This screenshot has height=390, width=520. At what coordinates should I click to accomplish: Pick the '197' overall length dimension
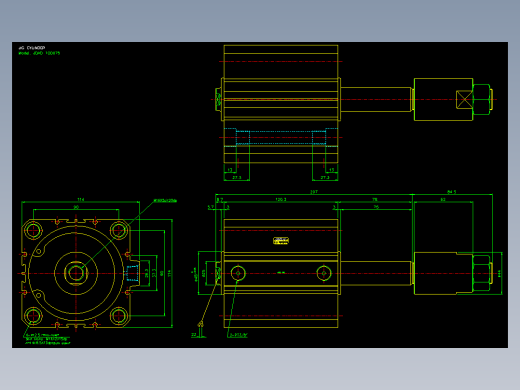tap(314, 192)
